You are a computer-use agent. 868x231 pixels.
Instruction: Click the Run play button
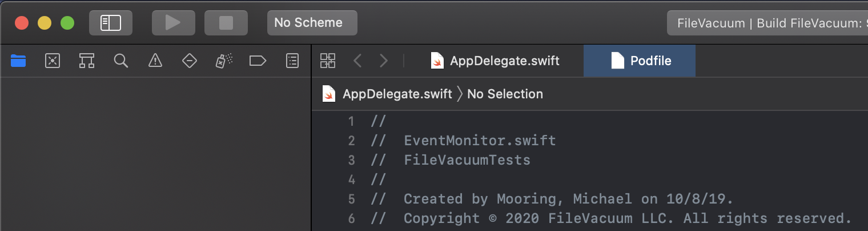pyautogui.click(x=172, y=23)
